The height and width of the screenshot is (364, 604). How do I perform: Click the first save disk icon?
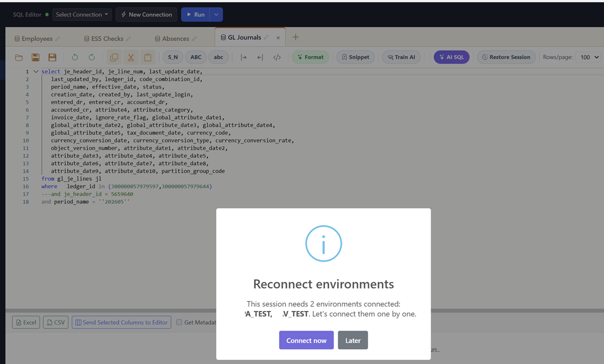35,57
